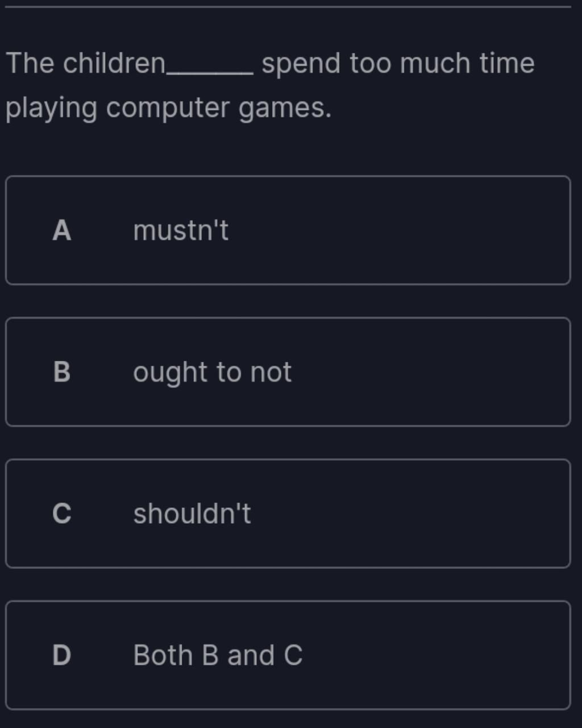Click the "shouldn't" answer text

pos(192,514)
